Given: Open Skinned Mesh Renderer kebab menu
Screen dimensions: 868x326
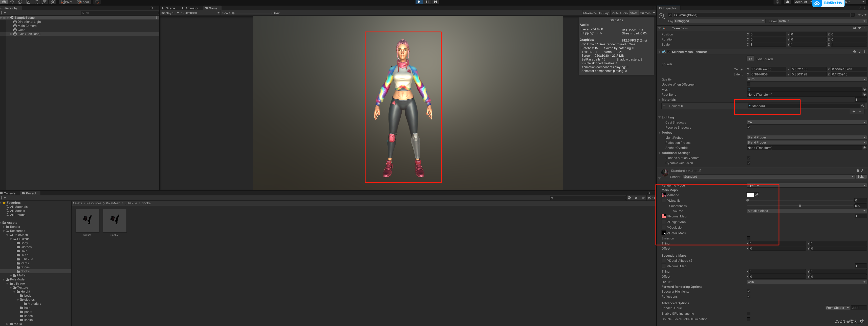Looking at the screenshot, I should tap(865, 52).
